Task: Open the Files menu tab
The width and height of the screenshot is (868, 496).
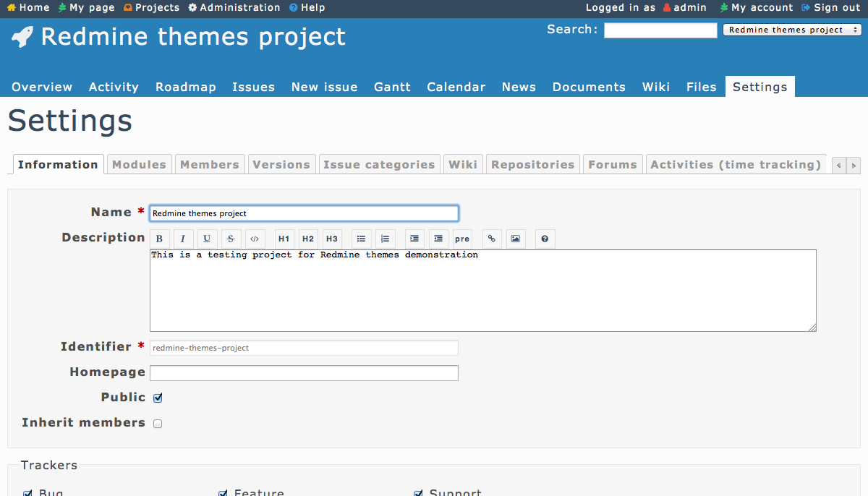Action: pyautogui.click(x=701, y=87)
